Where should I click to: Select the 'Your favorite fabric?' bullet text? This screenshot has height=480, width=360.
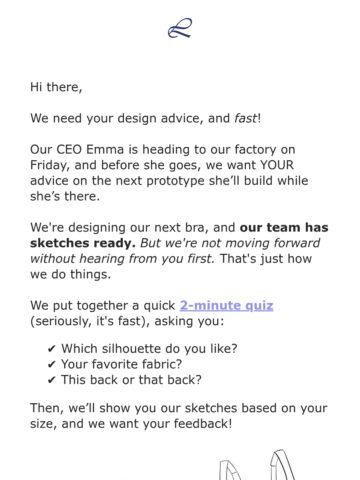pyautogui.click(x=121, y=364)
